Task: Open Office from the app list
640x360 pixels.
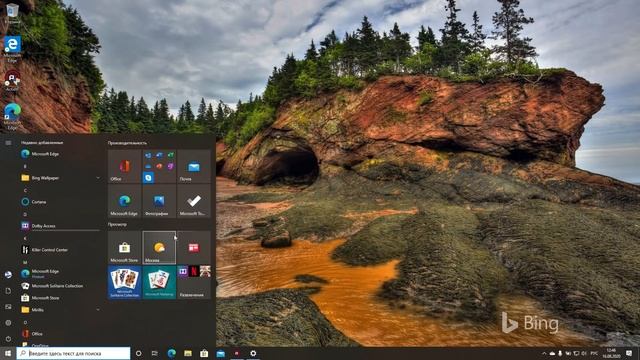Action: (x=60, y=334)
